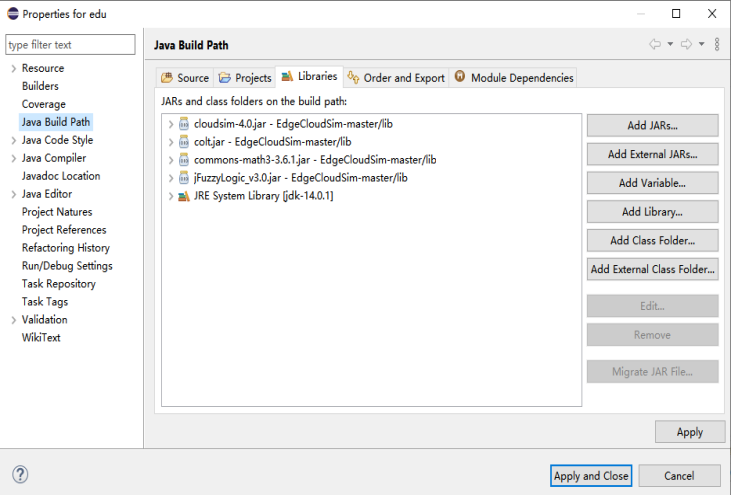This screenshot has width=732, height=496.
Task: Expand the JRE System Library entry
Action: [x=171, y=196]
